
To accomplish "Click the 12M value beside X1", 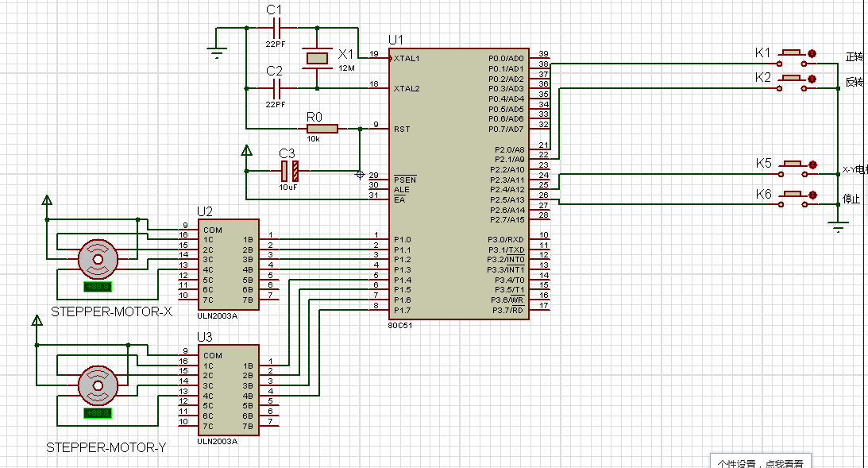I will (346, 68).
